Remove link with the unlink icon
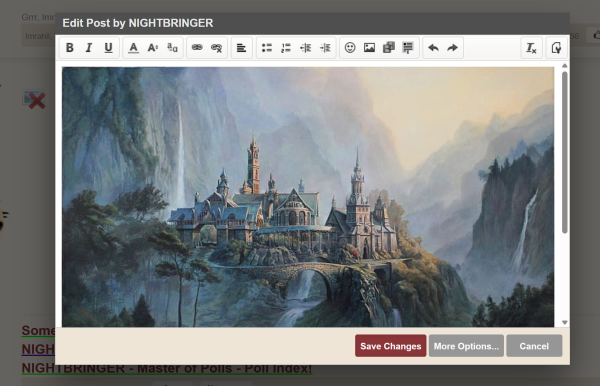This screenshot has width=600, height=386. 217,48
